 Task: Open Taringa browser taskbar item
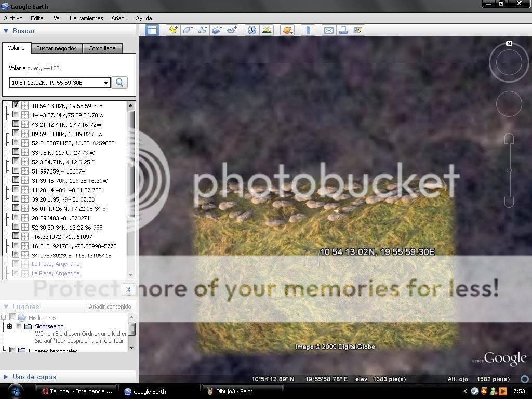click(77, 392)
